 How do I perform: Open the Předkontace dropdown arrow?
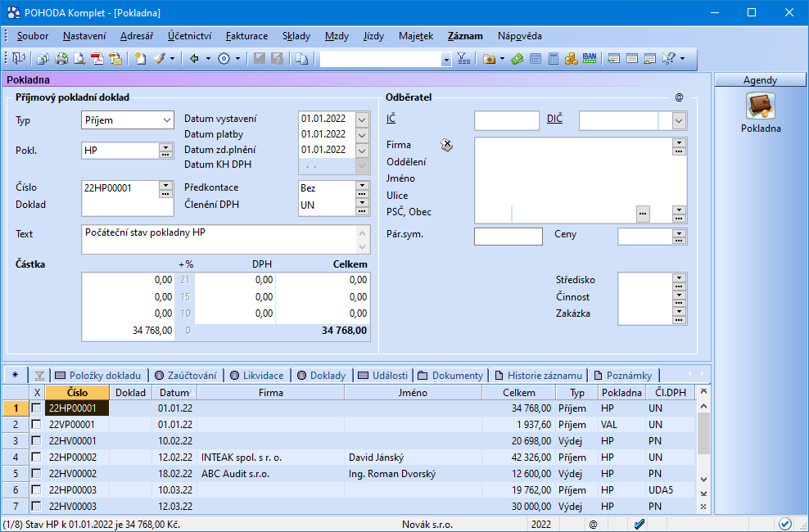tap(362, 185)
